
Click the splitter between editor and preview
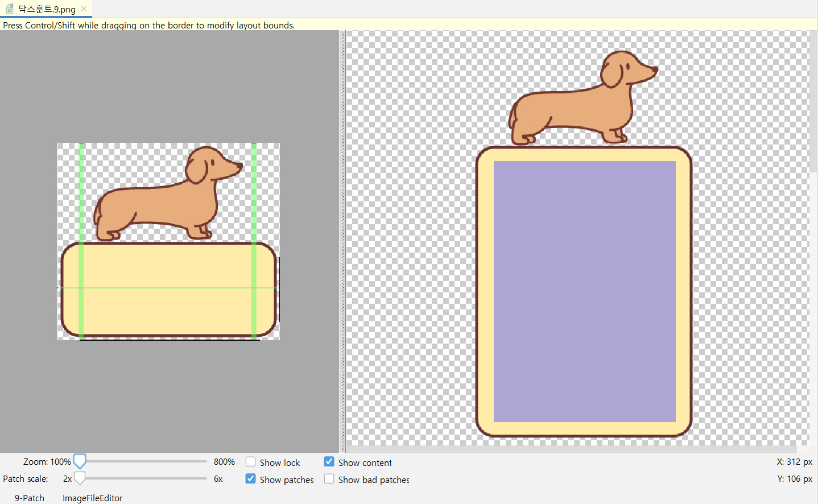pyautogui.click(x=342, y=241)
